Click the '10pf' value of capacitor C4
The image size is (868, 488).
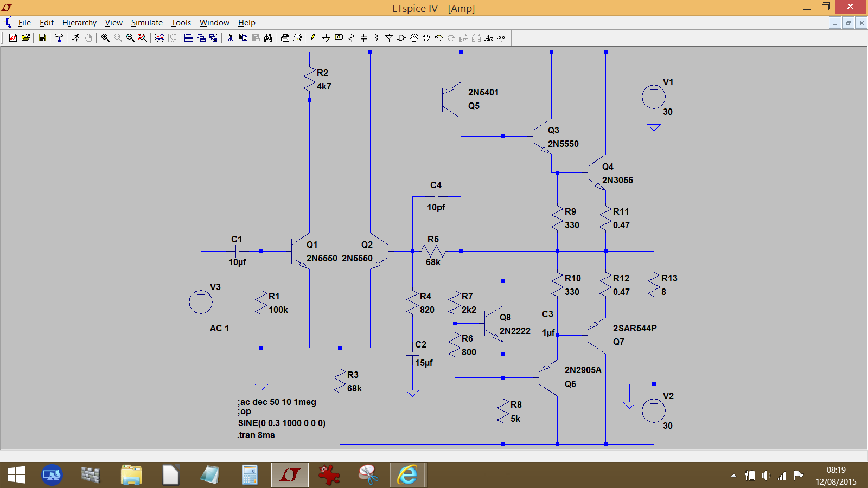[x=436, y=207]
